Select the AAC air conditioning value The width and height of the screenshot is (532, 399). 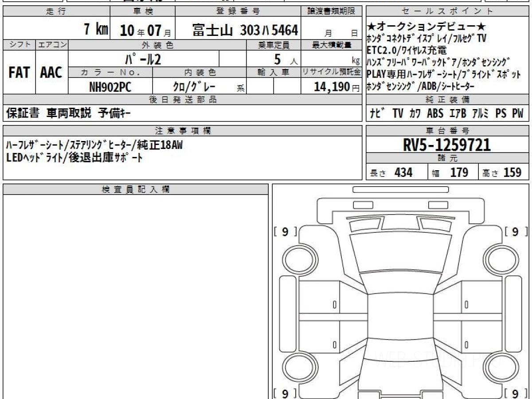pyautogui.click(x=51, y=73)
